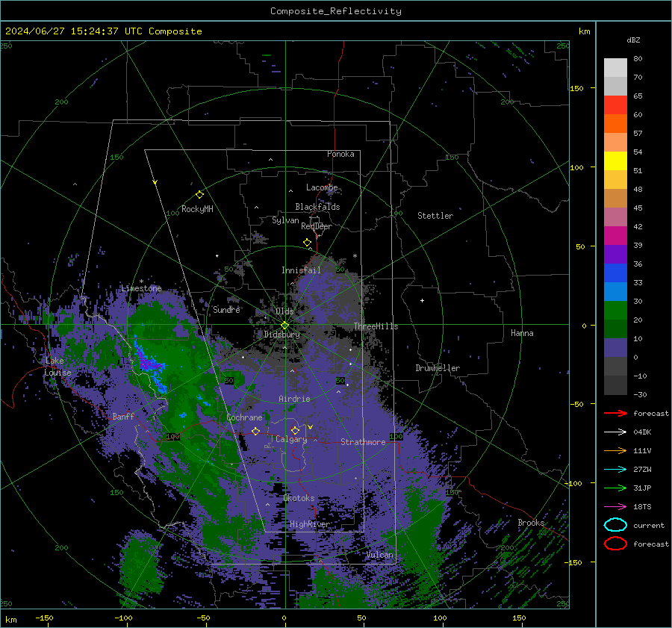The image size is (672, 628).
Task: Click the RockyMH label
Action: pyautogui.click(x=197, y=209)
